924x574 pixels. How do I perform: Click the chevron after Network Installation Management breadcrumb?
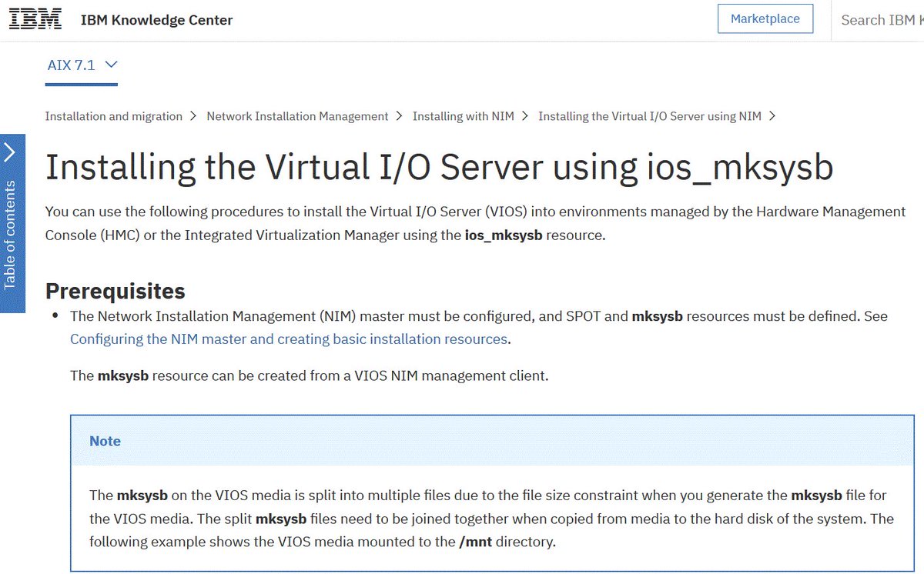click(x=400, y=116)
